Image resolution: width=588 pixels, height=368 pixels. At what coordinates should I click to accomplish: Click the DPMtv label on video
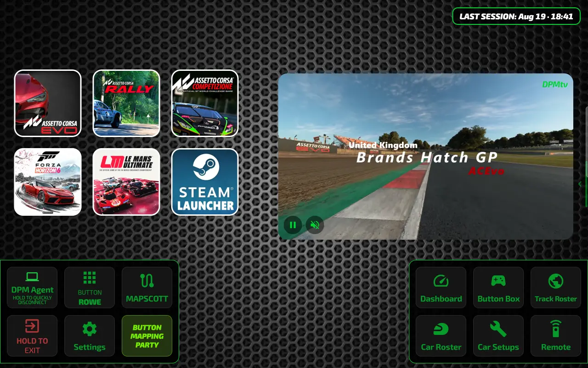(x=555, y=84)
